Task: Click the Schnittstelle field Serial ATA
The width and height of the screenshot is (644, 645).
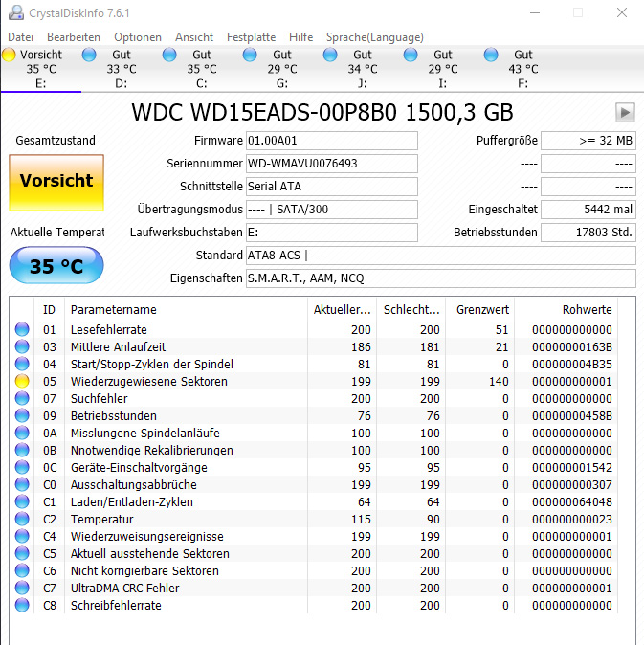Action: click(x=332, y=187)
